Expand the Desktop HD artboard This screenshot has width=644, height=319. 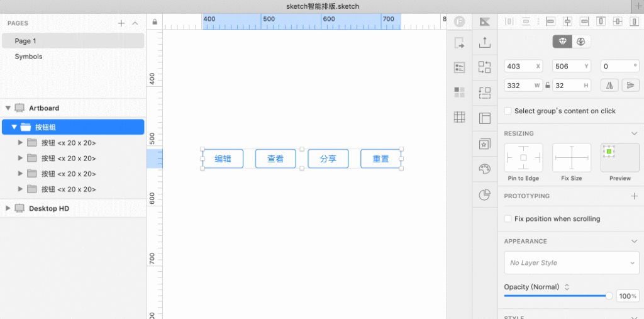coord(8,208)
